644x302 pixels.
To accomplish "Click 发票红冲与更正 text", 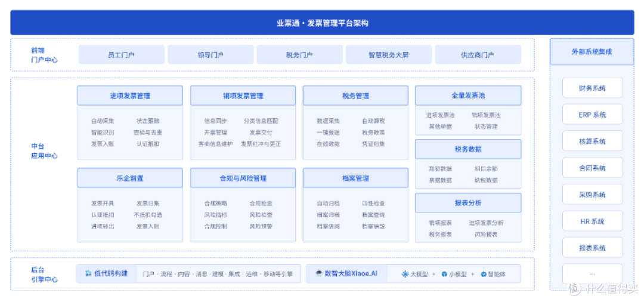I will [261, 144].
